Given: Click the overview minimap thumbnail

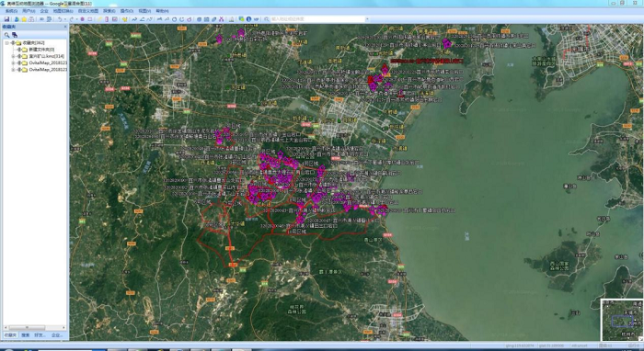Looking at the screenshot, I should (x=622, y=321).
